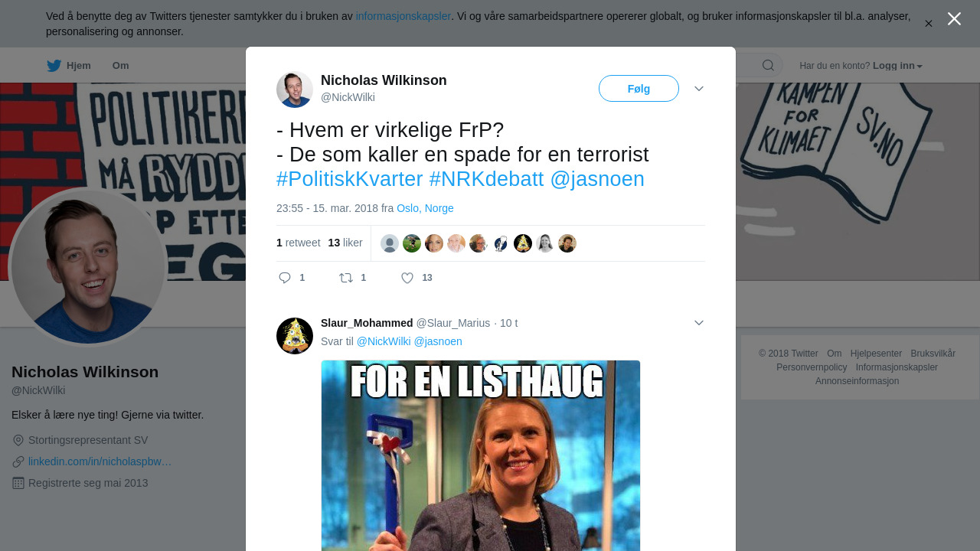The image size is (980, 551).
Task: Click the search magnifier icon
Action: [768, 65]
